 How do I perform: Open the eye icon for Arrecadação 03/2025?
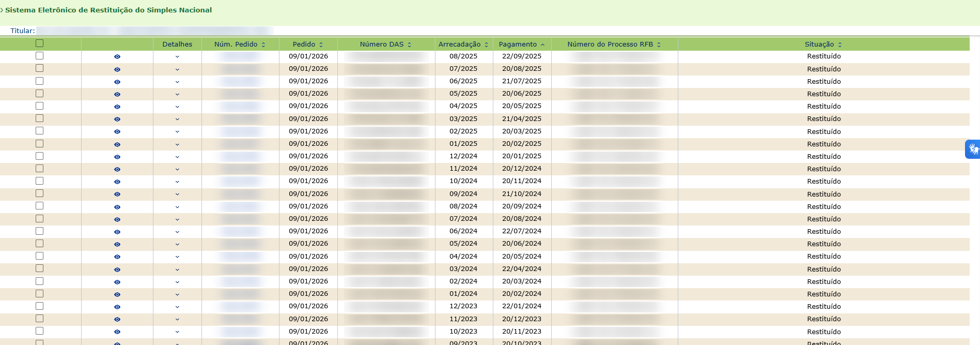coord(117,119)
